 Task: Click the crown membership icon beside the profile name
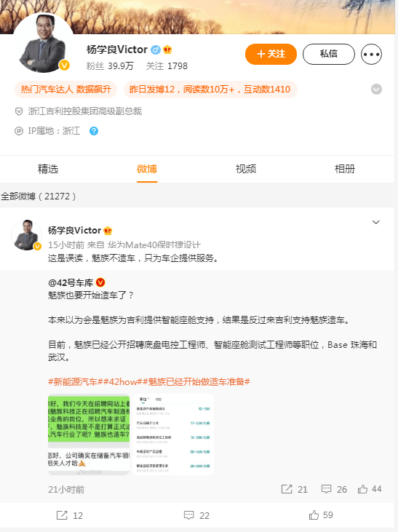pos(167,50)
